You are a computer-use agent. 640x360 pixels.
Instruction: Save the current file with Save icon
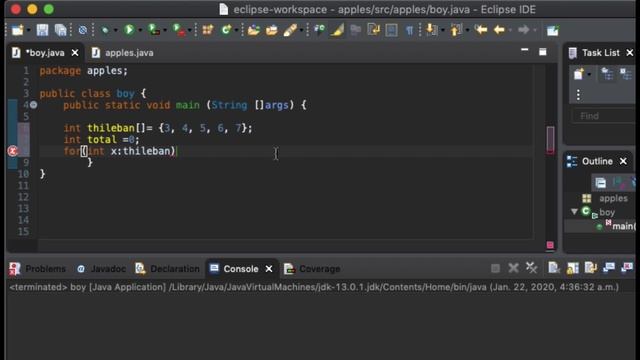click(x=42, y=30)
